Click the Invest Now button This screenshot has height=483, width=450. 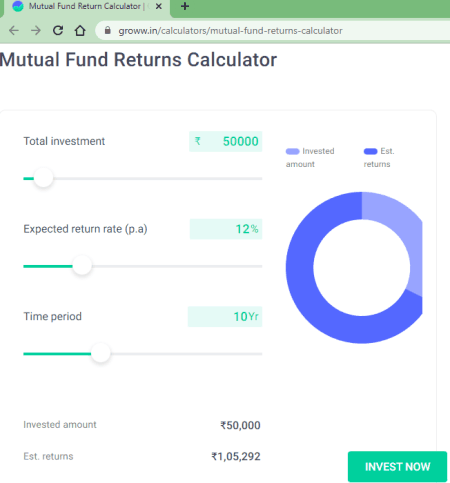point(397,466)
